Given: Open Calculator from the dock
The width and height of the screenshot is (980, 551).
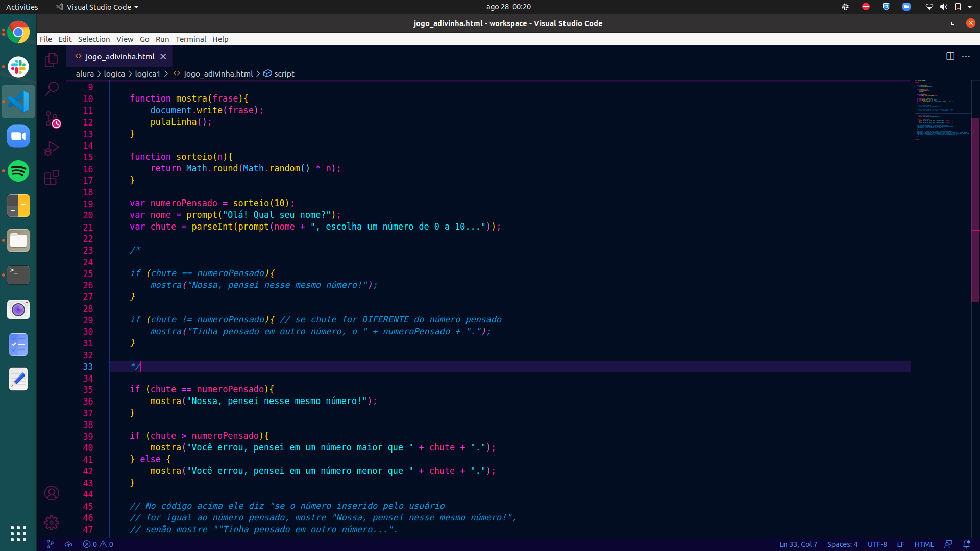Looking at the screenshot, I should pos(18,206).
